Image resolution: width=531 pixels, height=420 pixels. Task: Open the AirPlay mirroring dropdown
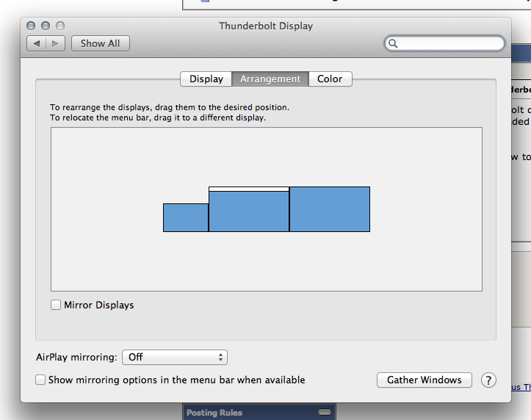(175, 357)
